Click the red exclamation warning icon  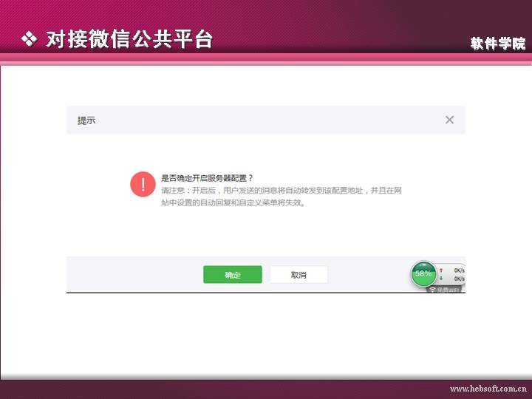coord(142,185)
